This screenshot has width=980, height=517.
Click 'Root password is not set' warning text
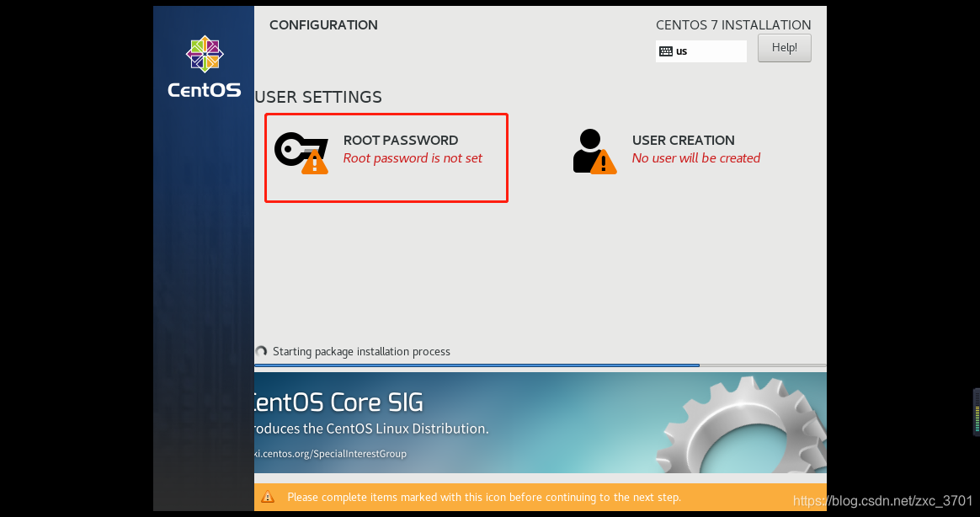413,158
